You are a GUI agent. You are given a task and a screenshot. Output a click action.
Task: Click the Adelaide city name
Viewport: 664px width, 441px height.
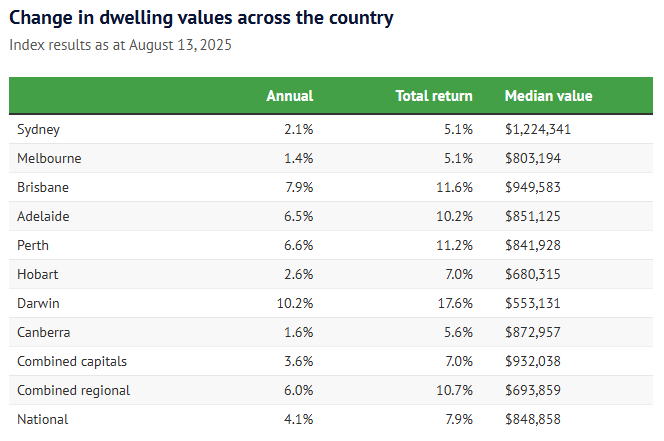[43, 216]
